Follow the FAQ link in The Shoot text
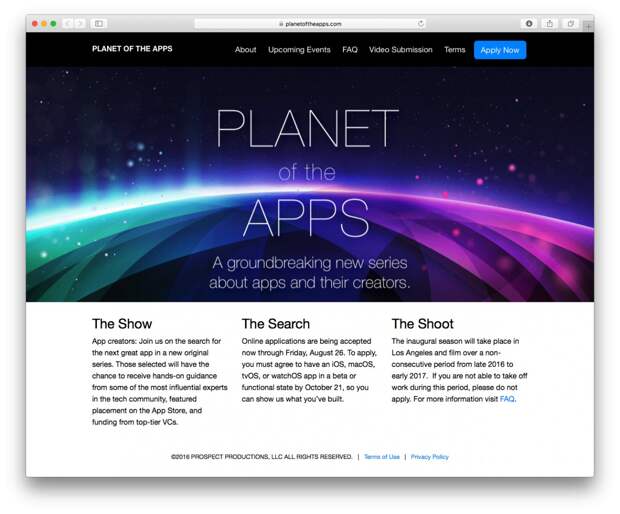The height and width of the screenshot is (514, 620). pos(507,399)
